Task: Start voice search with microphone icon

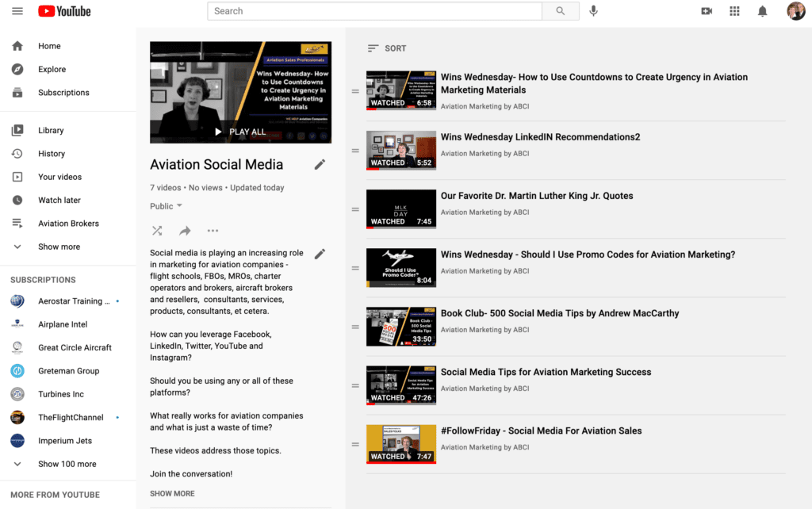Action: 593,11
